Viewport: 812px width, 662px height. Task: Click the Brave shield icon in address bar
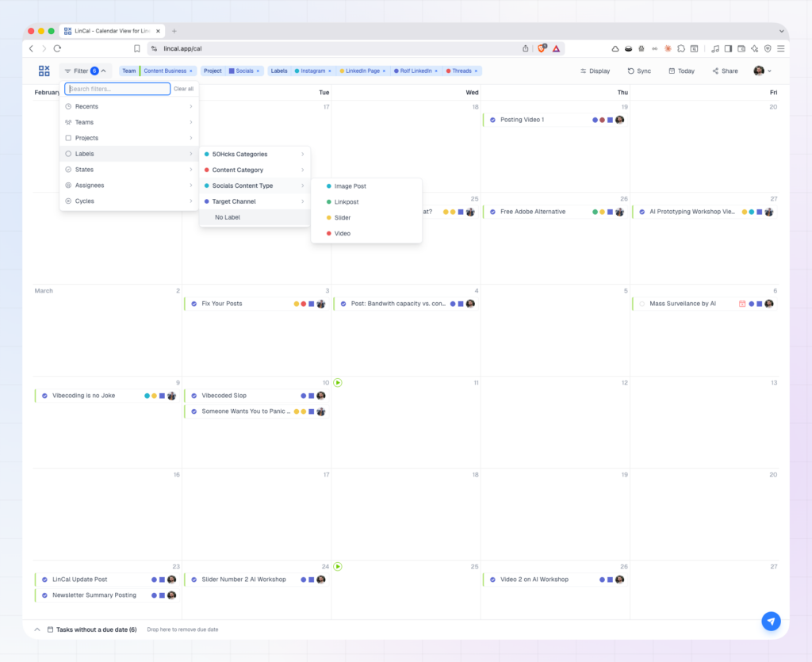(x=543, y=48)
